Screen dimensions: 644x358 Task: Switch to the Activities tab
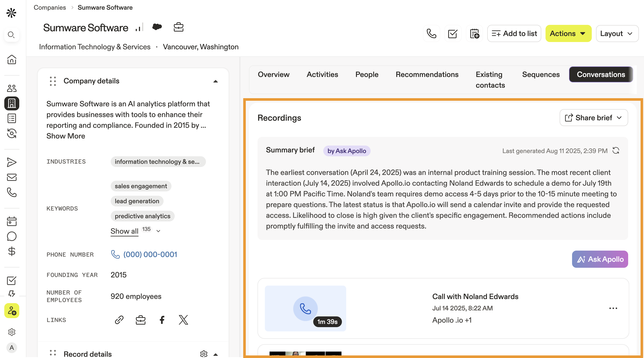tap(322, 74)
